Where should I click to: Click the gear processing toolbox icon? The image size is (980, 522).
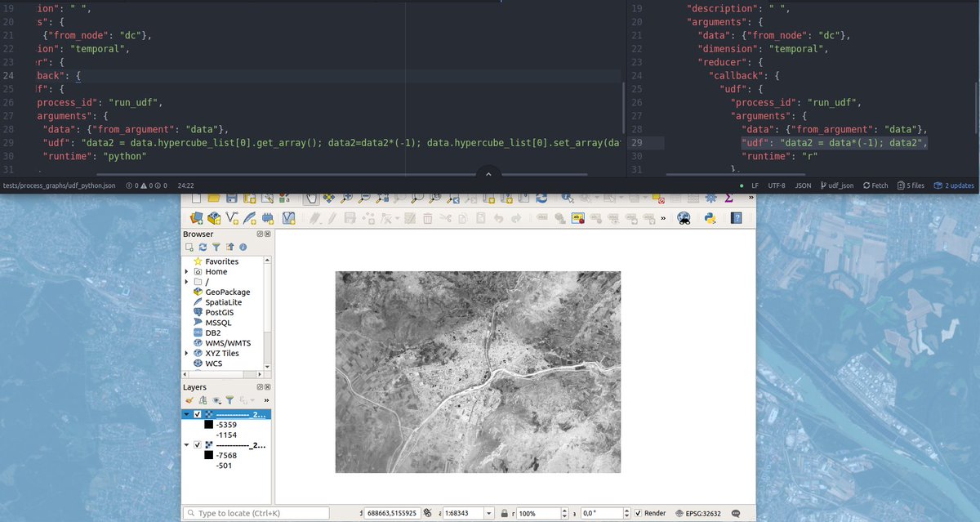(x=710, y=199)
